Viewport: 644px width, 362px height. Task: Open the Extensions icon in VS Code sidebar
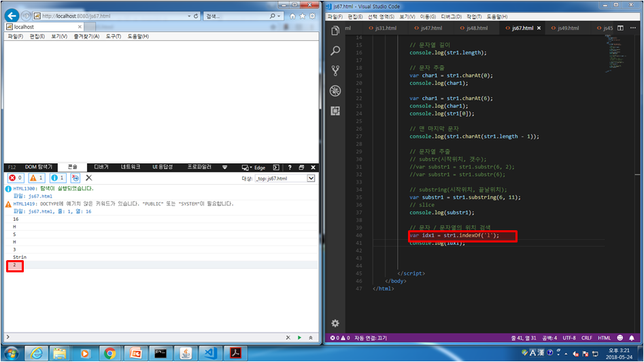(335, 111)
